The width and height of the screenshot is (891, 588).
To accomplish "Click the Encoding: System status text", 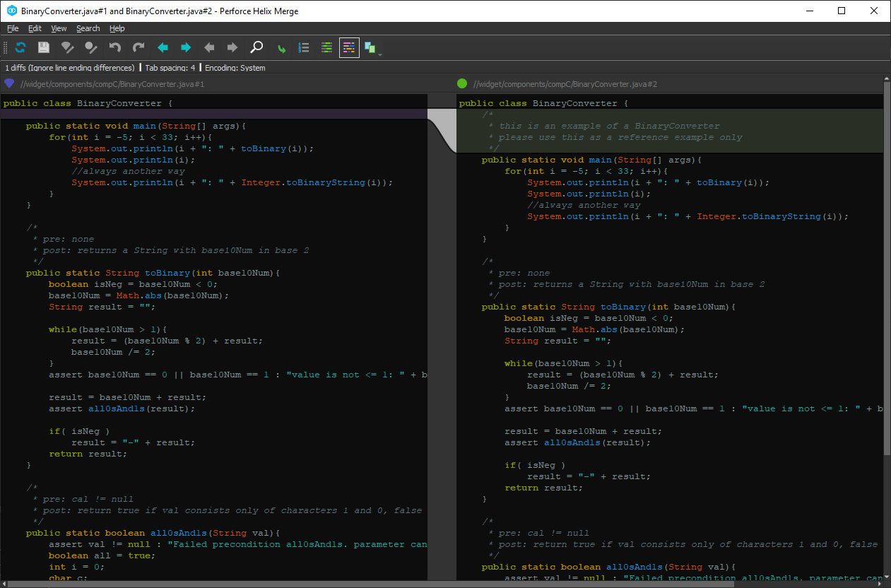I will point(234,68).
